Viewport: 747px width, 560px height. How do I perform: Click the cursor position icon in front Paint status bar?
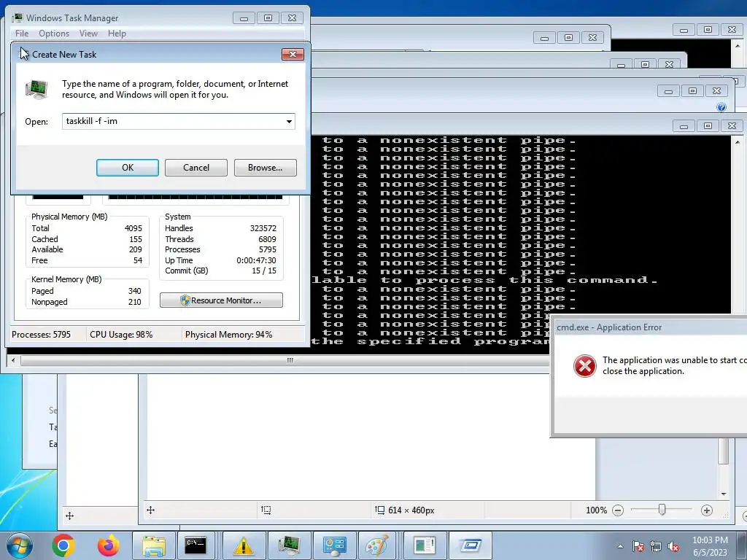point(150,510)
